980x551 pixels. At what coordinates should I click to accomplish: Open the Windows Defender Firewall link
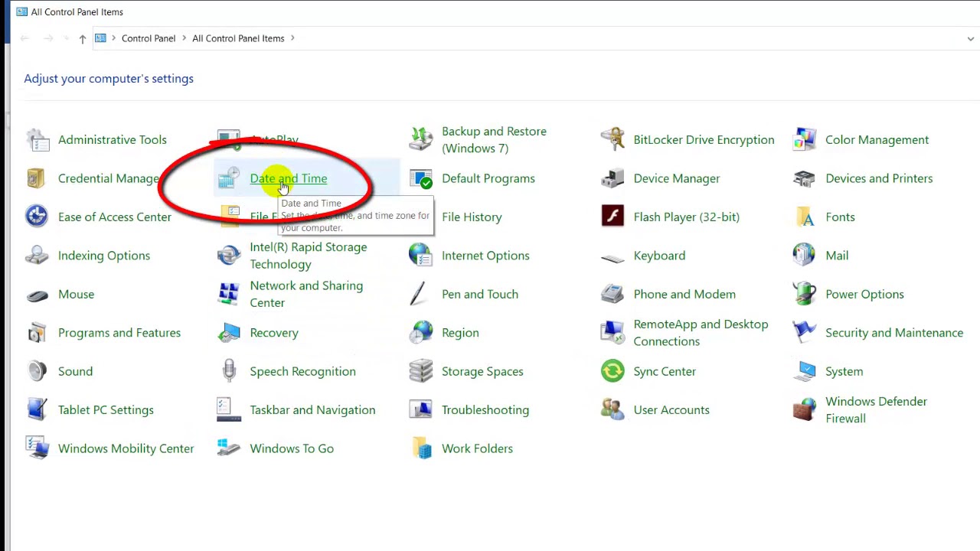click(876, 409)
